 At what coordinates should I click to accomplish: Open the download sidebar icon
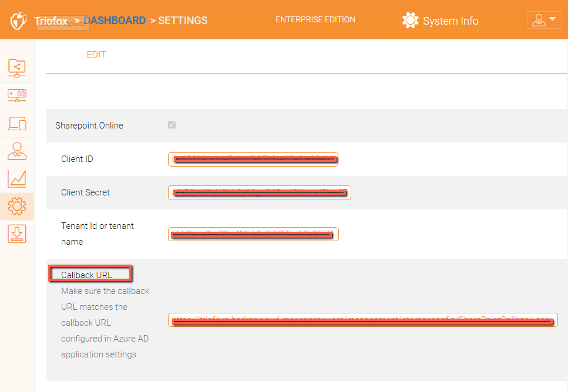17,234
